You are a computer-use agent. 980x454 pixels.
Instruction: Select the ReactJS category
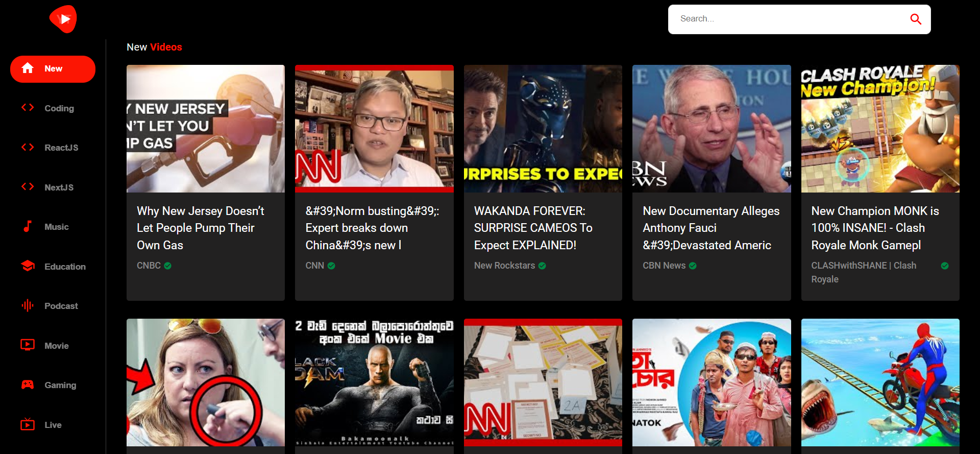(x=53, y=148)
